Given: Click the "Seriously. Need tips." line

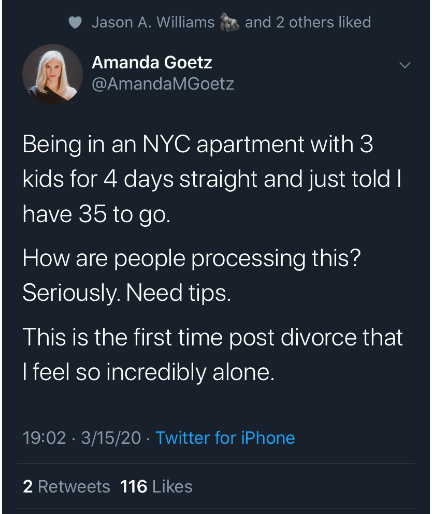Looking at the screenshot, I should click(x=127, y=293).
